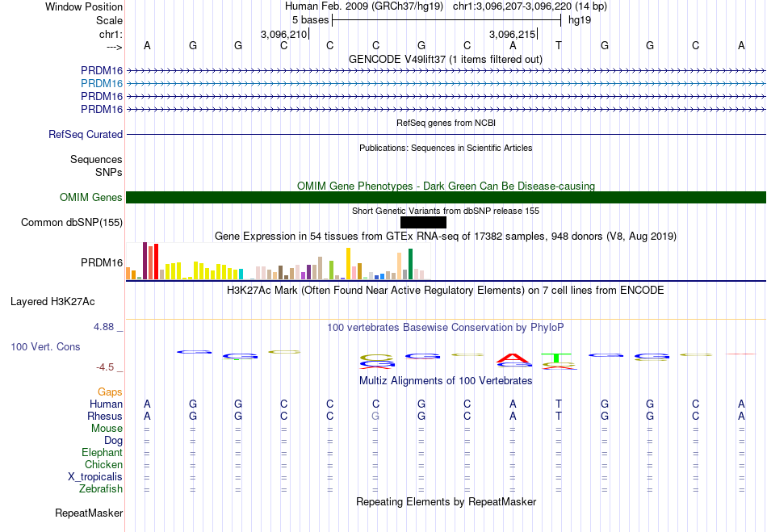Click 'Repeating Elements by RepeatMasker' title
767x532 pixels.
click(446, 502)
